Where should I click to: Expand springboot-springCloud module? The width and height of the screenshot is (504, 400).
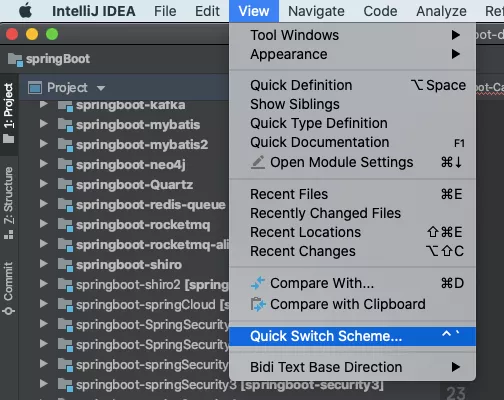point(43,304)
